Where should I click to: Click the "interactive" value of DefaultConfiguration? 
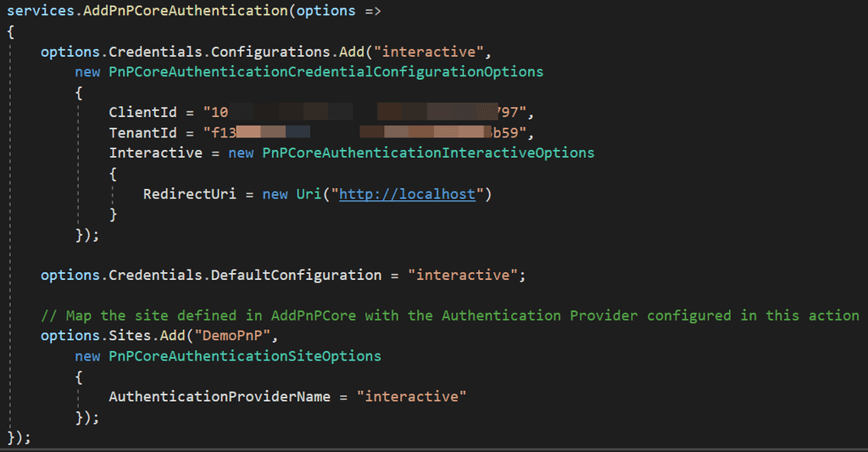point(463,276)
